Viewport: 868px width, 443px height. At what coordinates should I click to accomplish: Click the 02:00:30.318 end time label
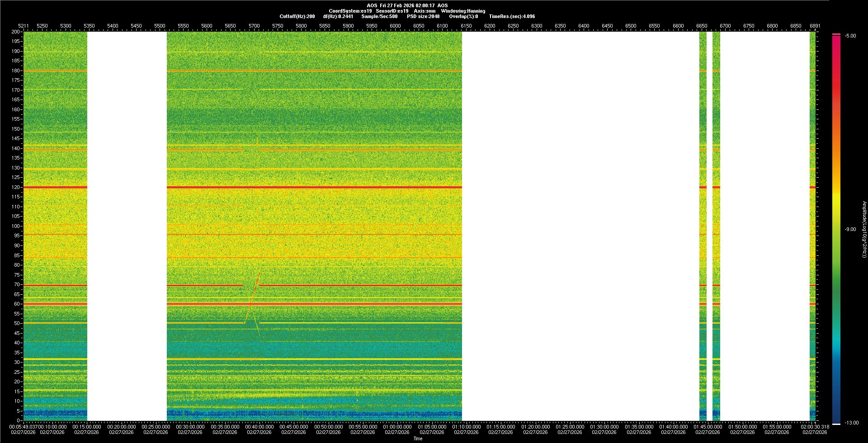pyautogui.click(x=815, y=426)
